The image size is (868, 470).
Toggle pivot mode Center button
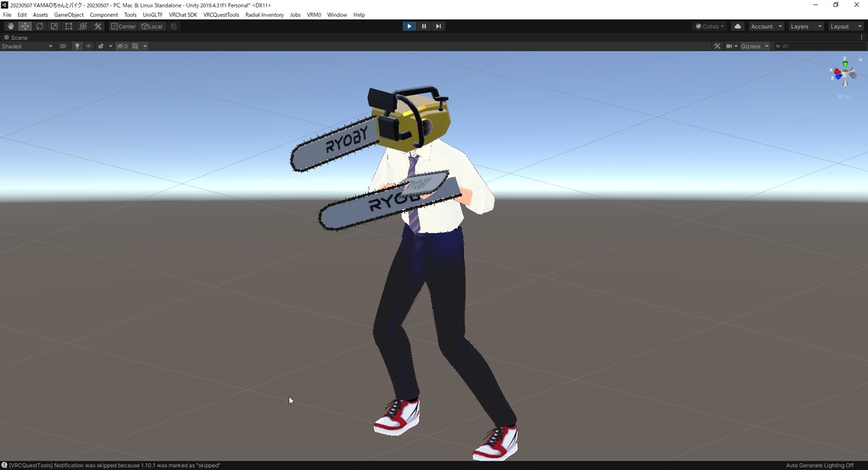(123, 26)
